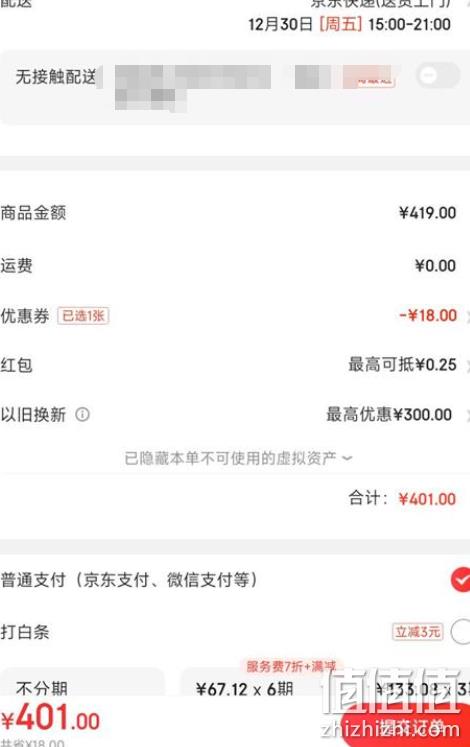Select 打白条 payment radio button
The height and width of the screenshot is (747, 470).
point(460,632)
